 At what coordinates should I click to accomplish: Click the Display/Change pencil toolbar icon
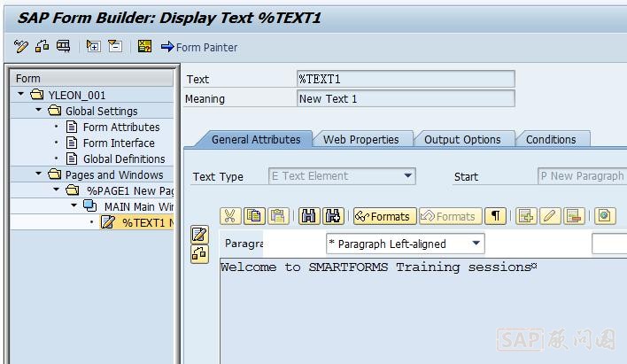click(x=20, y=46)
